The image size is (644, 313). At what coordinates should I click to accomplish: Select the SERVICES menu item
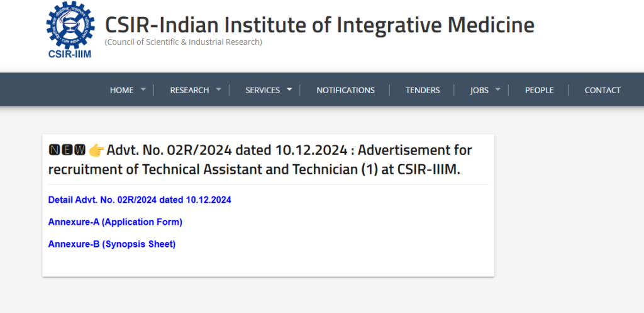[x=262, y=90]
